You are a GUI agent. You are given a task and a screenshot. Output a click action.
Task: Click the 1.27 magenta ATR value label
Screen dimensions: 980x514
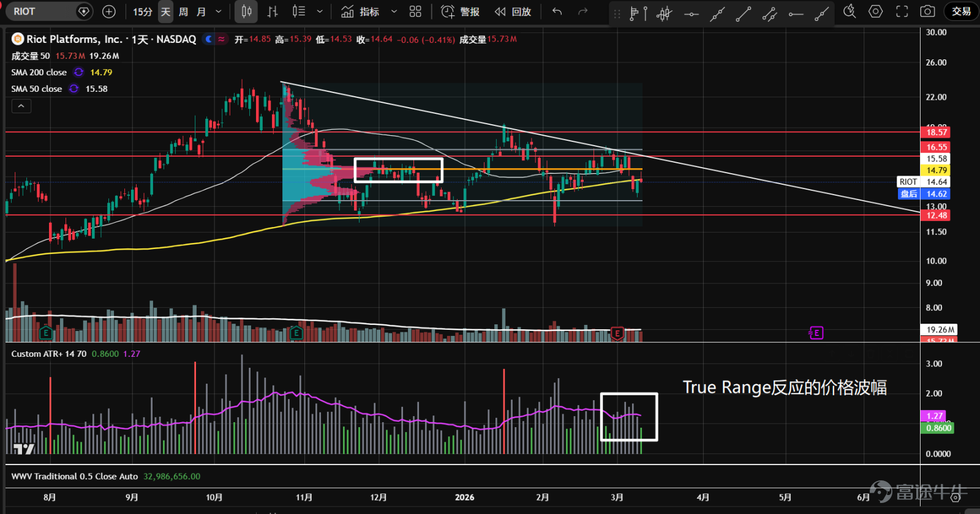coord(935,416)
